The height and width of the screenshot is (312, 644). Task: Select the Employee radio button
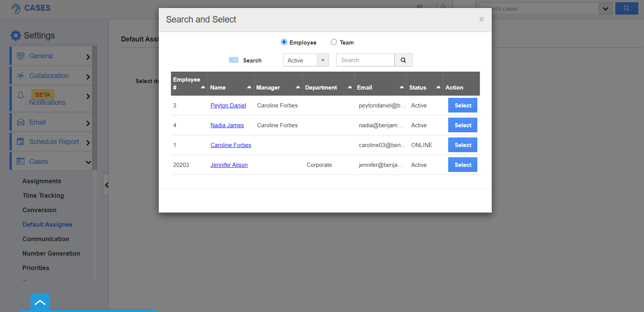click(284, 42)
